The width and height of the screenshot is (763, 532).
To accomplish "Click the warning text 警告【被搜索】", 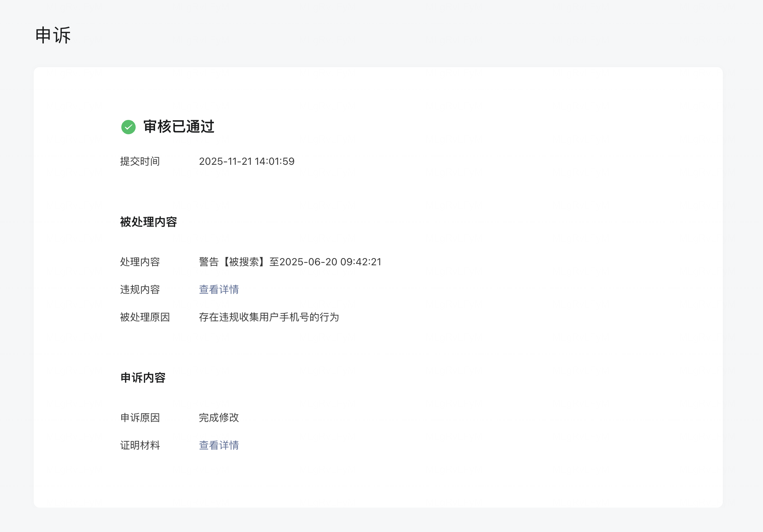I will tap(233, 262).
